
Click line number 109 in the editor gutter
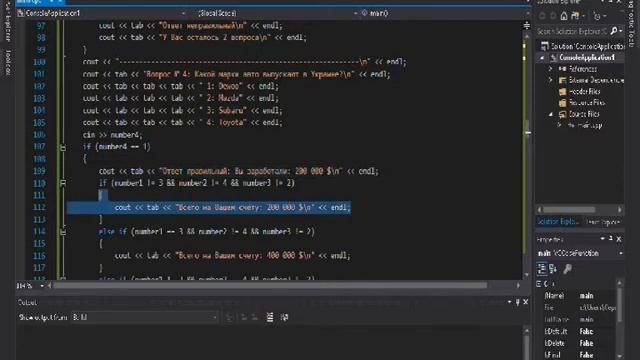tap(39, 171)
